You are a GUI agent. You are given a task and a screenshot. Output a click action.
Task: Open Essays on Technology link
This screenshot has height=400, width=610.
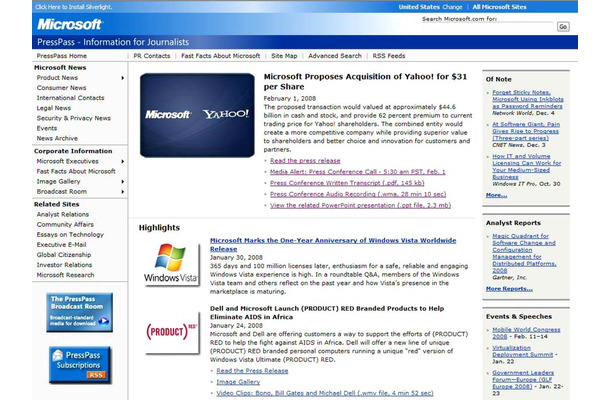[x=70, y=235]
